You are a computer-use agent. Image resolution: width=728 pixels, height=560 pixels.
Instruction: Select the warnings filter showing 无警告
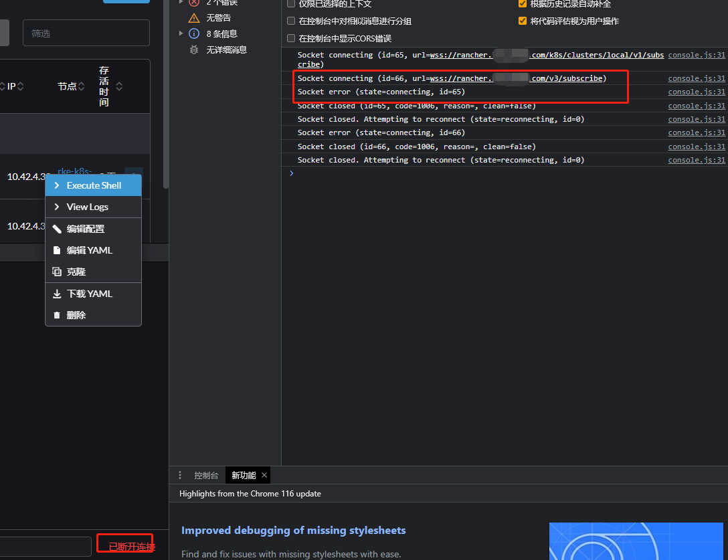[x=194, y=17]
